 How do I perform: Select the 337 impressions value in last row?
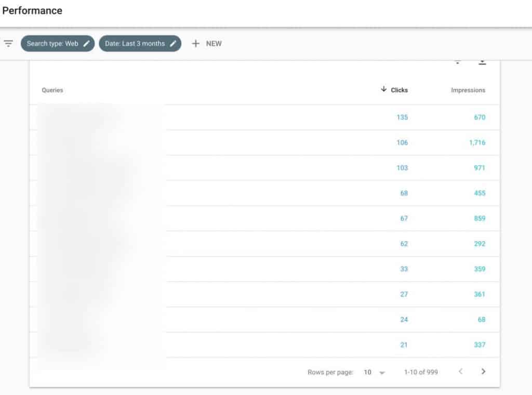[480, 345]
